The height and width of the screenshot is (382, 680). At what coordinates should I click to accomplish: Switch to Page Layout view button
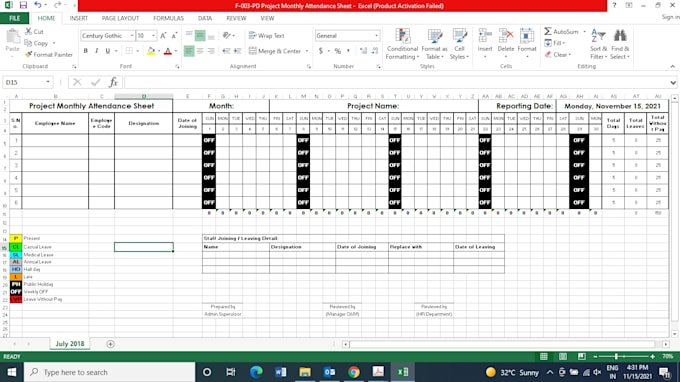pyautogui.click(x=562, y=356)
